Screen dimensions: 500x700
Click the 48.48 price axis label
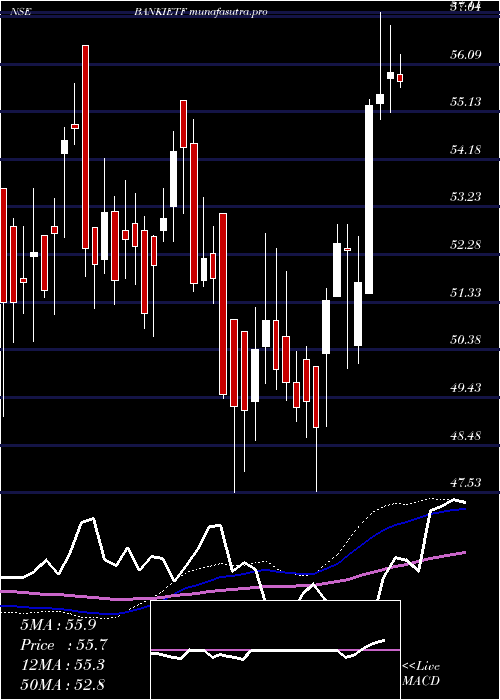(x=466, y=435)
